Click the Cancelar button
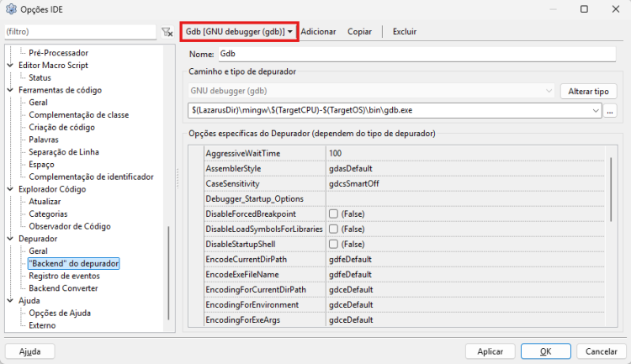 click(602, 351)
